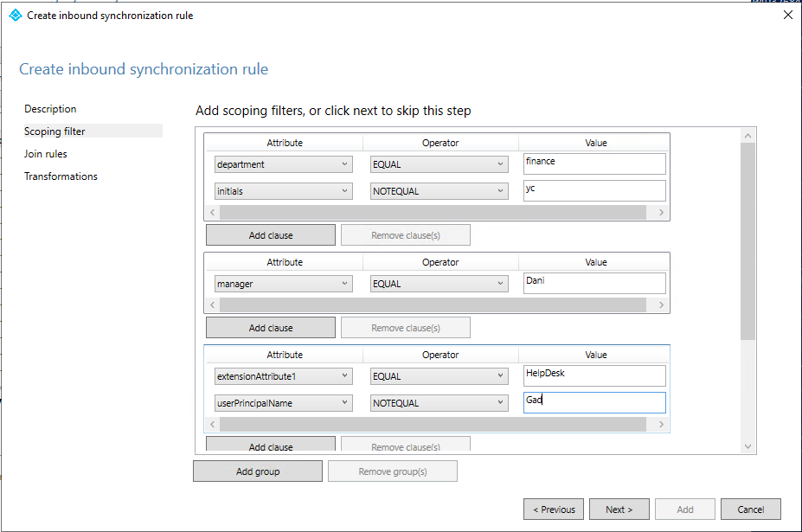Click the Add group button

[x=258, y=471]
